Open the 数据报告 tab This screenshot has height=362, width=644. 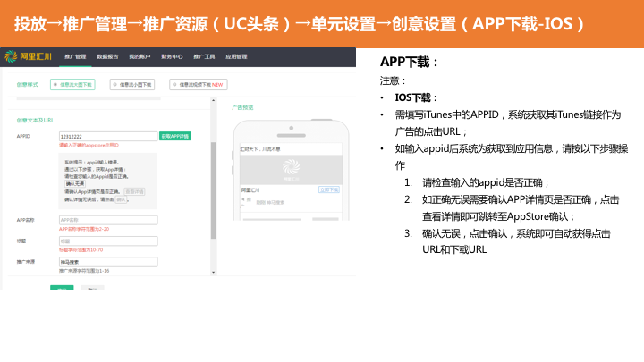tap(107, 56)
